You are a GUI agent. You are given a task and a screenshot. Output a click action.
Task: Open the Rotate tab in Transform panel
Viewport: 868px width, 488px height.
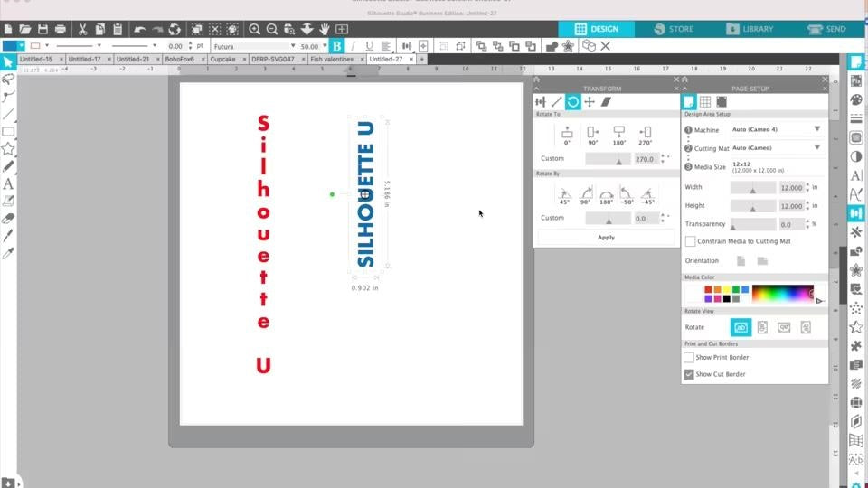coord(573,102)
